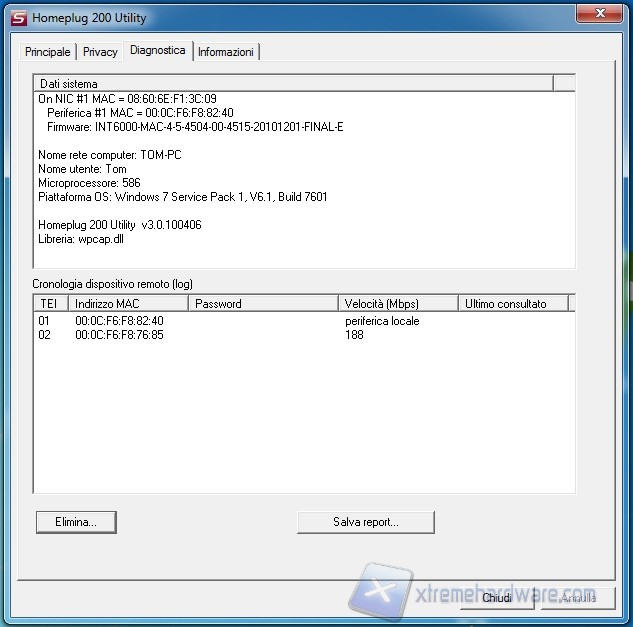Click the Indirizzo MAC column header
633x627 pixels.
127,303
